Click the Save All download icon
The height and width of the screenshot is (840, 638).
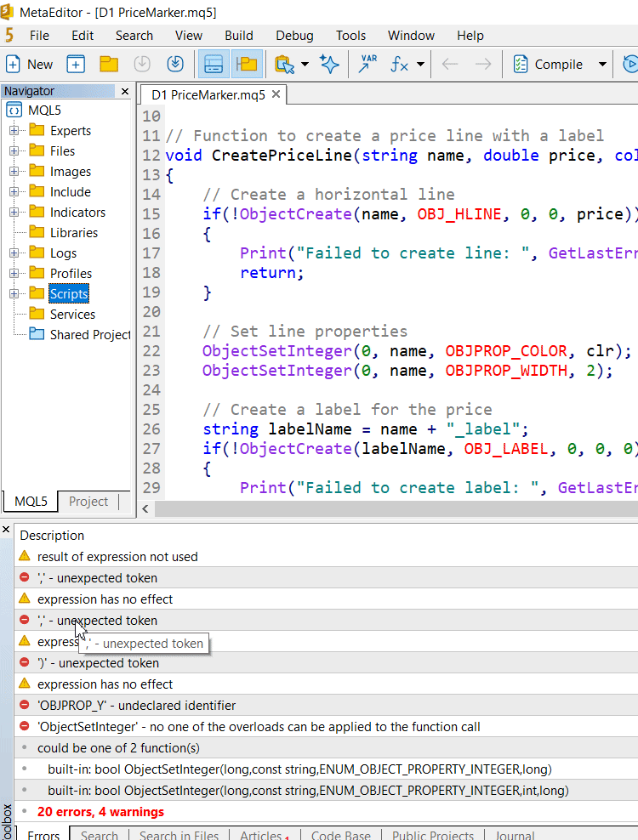click(x=175, y=65)
